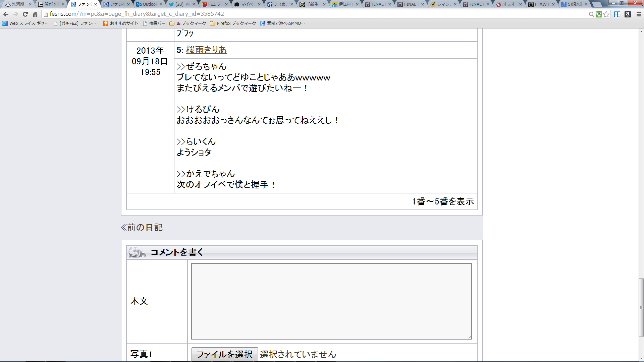Bookmark this page with the star icon
This screenshot has width=644, height=362.
tap(606, 14)
